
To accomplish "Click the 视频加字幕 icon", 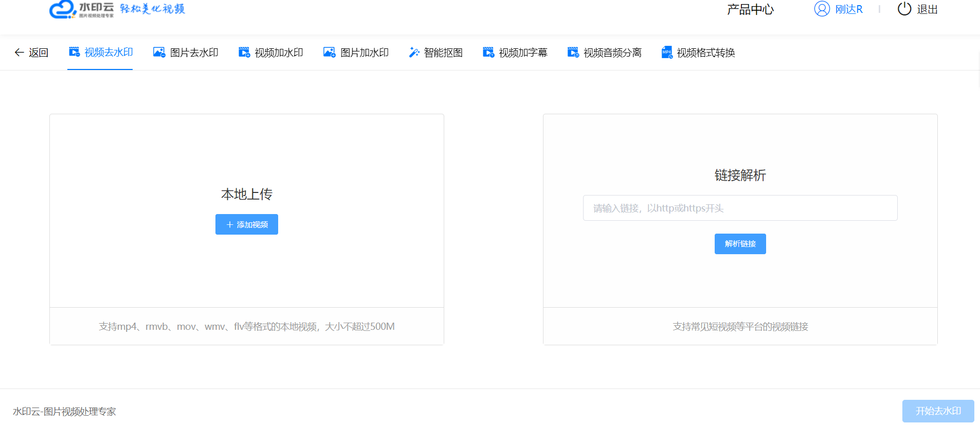I will point(488,52).
